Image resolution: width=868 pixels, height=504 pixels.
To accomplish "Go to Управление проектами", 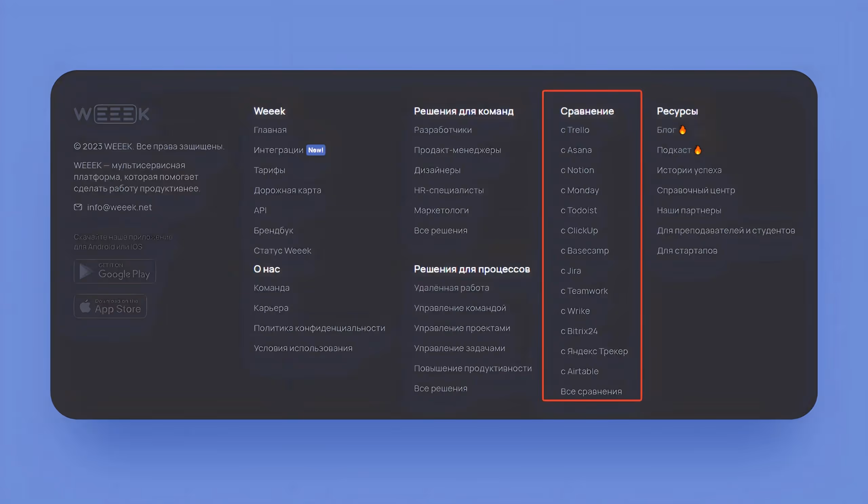I will coord(462,328).
